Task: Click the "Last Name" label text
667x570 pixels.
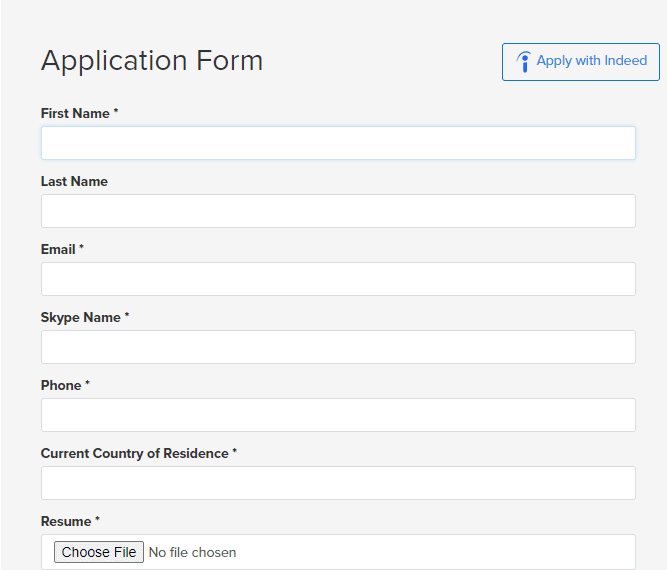Action: (x=74, y=182)
